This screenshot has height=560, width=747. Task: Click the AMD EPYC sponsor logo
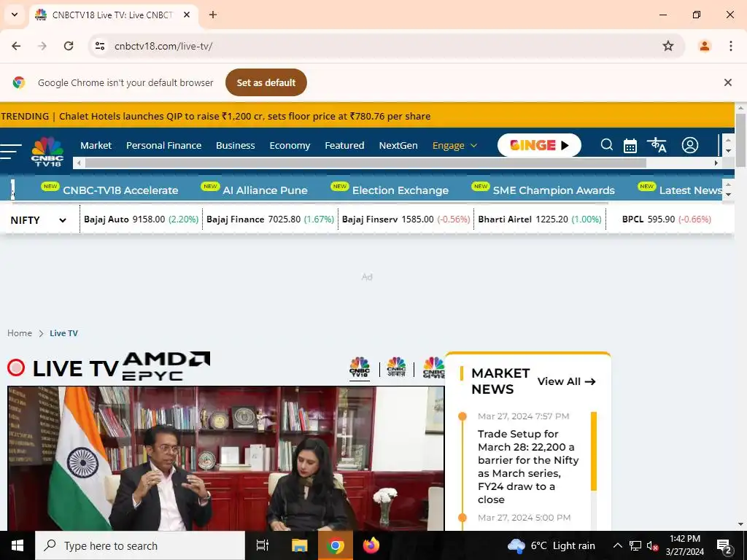(166, 366)
